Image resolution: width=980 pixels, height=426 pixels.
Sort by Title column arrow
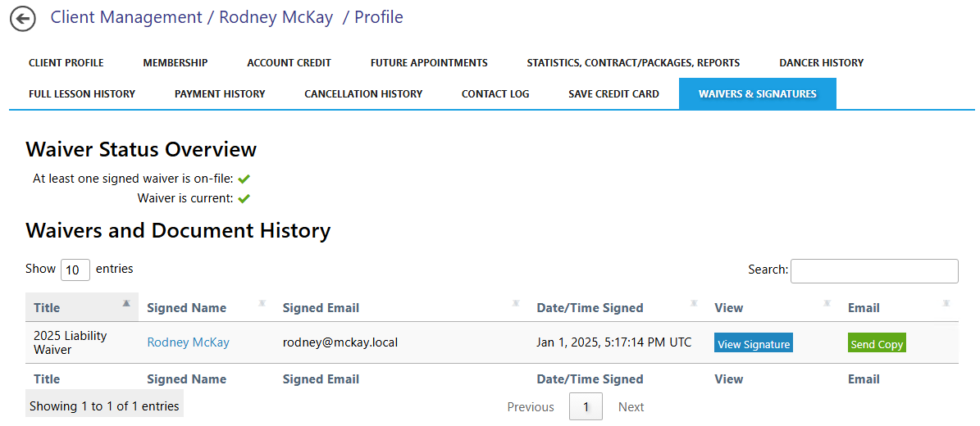[x=126, y=303]
